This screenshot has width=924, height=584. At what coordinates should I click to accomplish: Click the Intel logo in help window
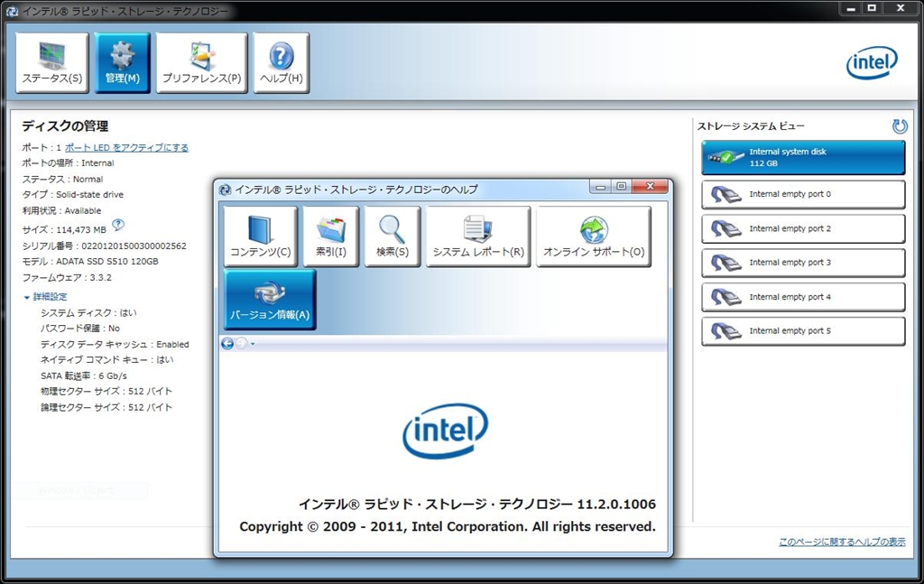(446, 431)
